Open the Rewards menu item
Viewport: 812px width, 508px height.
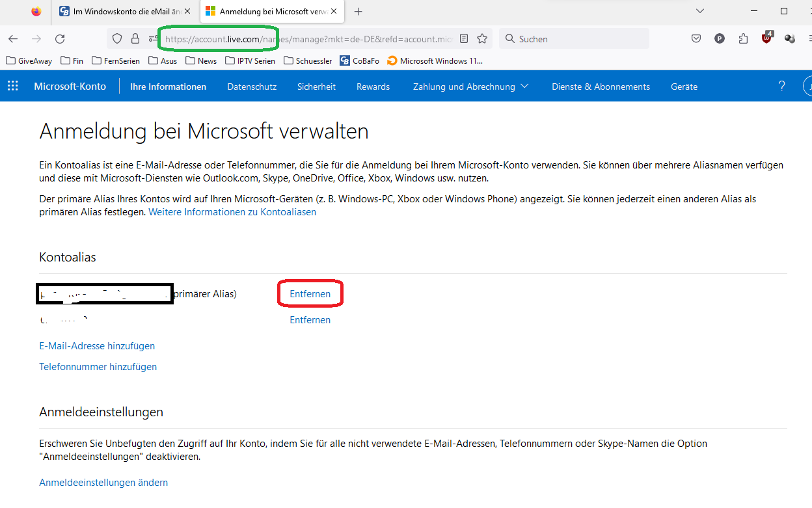373,87
